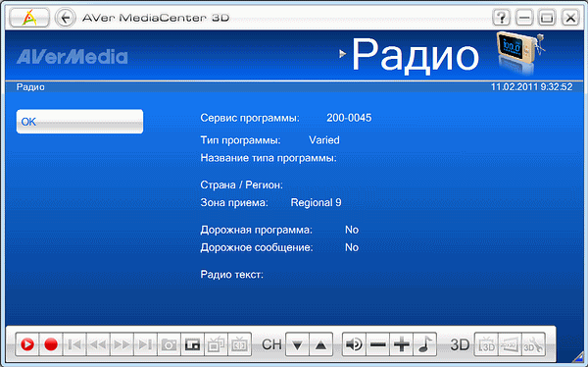Take a snapshot with the camera icon

(170, 344)
